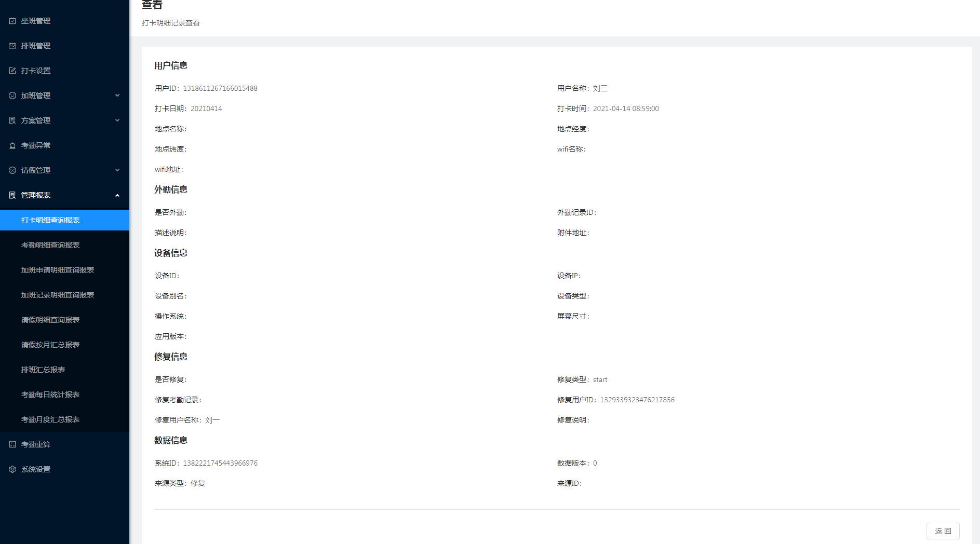The height and width of the screenshot is (544, 980).
Task: Select 排班汇总报表 submenu entry
Action: tap(64, 370)
